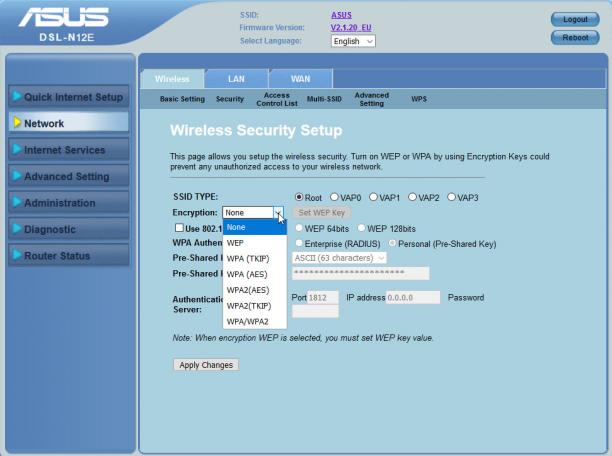Open the Basic Setting subtab
The image size is (612, 456).
pyautogui.click(x=182, y=99)
